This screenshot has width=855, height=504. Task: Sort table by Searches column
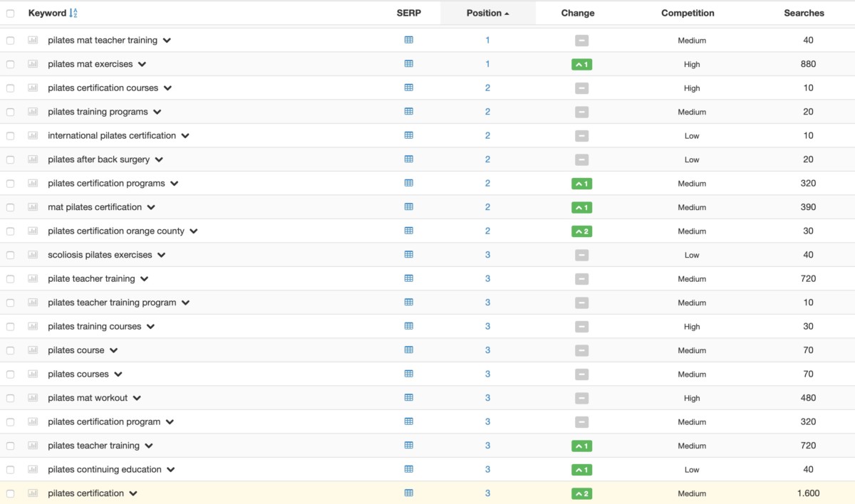pos(804,13)
